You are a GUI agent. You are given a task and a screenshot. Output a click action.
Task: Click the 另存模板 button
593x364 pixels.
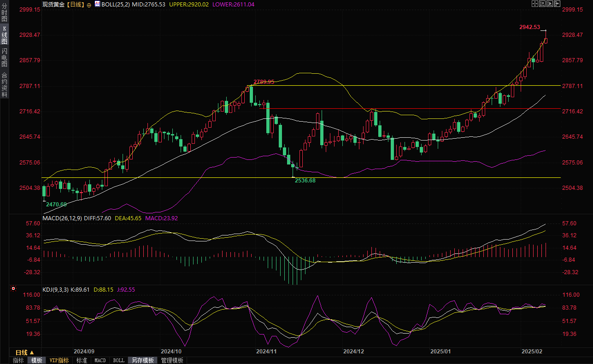click(142, 360)
